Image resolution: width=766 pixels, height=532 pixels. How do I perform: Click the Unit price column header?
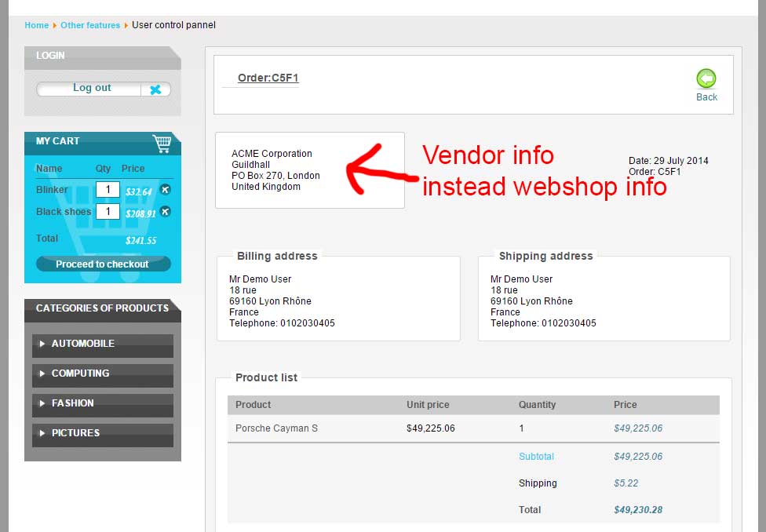[x=428, y=405]
